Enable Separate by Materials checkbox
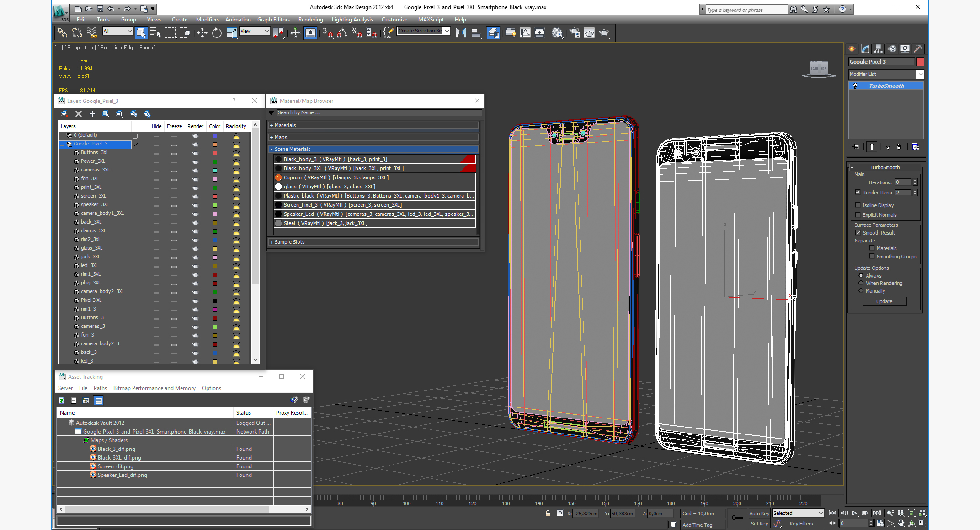 click(x=872, y=248)
